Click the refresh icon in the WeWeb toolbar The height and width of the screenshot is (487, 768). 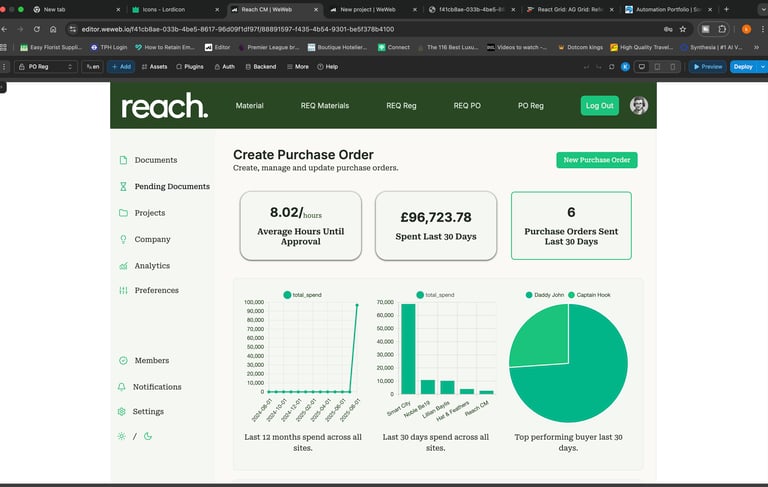point(611,67)
